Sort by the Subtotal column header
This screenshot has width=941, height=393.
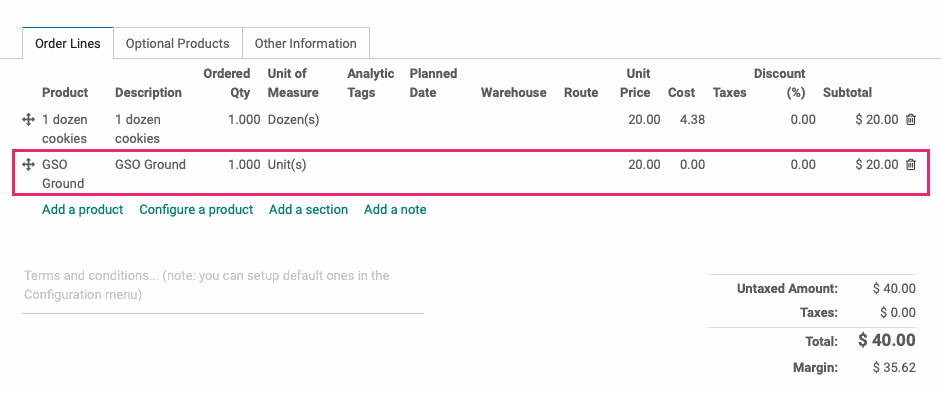(x=847, y=92)
